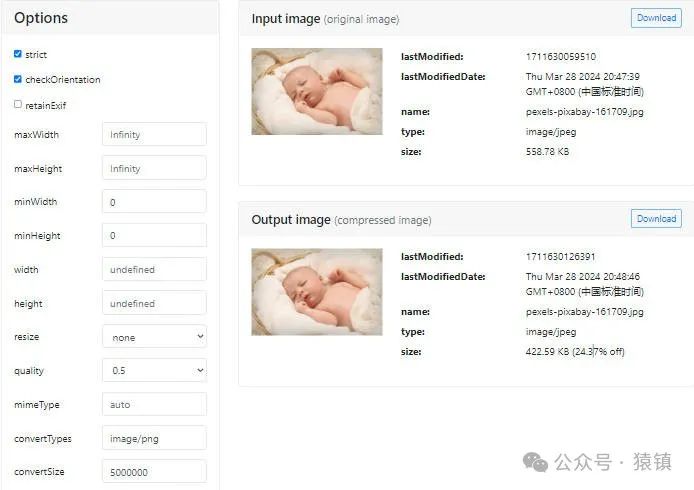694x490 pixels.
Task: Expand the quality dropdown
Action: (154, 370)
